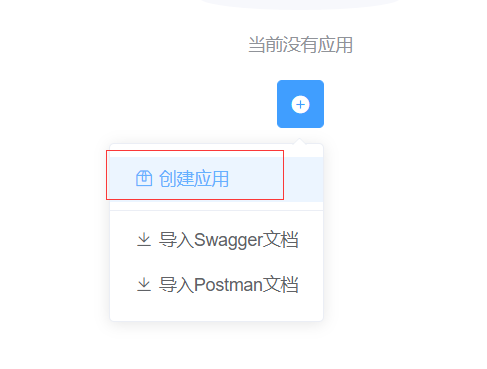
Task: Choose 导入Swagger文档 menu entry
Action: point(216,240)
